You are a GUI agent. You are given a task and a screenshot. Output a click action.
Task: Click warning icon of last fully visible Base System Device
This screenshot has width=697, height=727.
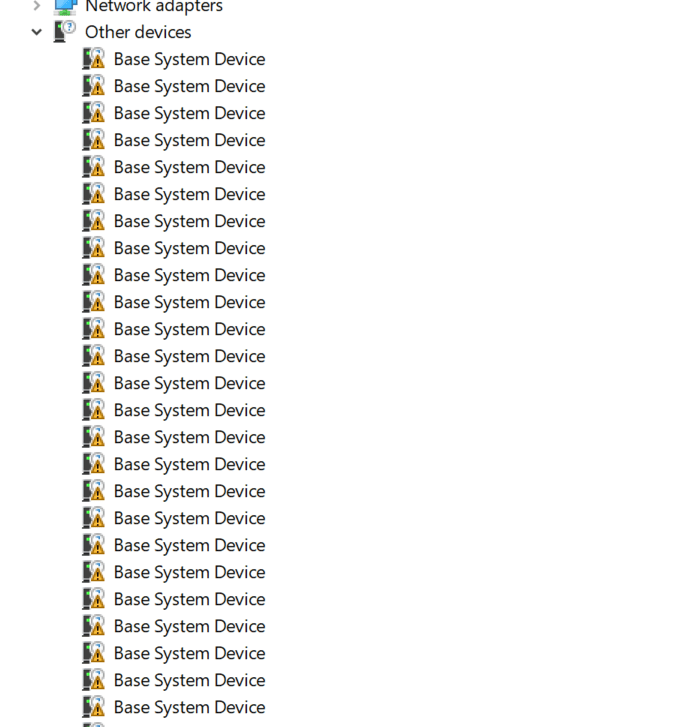tap(94, 707)
